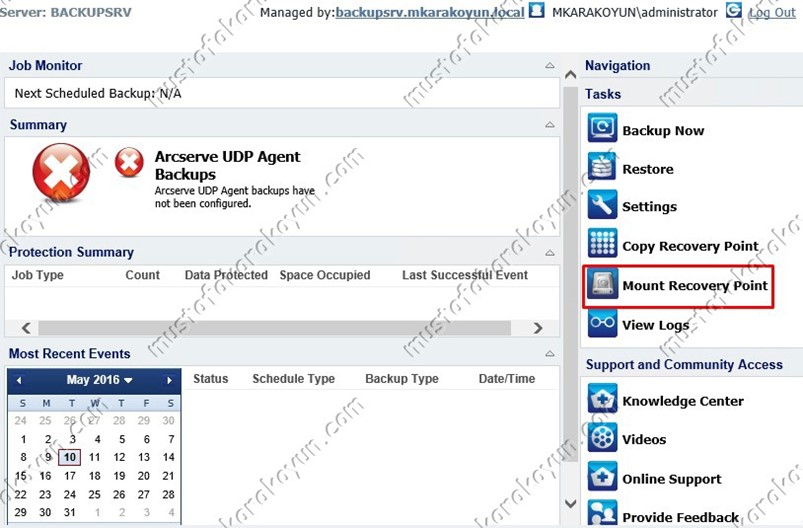Viewport: 803px width, 528px height.
Task: Collapse the Job Monitor panel
Action: (550, 65)
